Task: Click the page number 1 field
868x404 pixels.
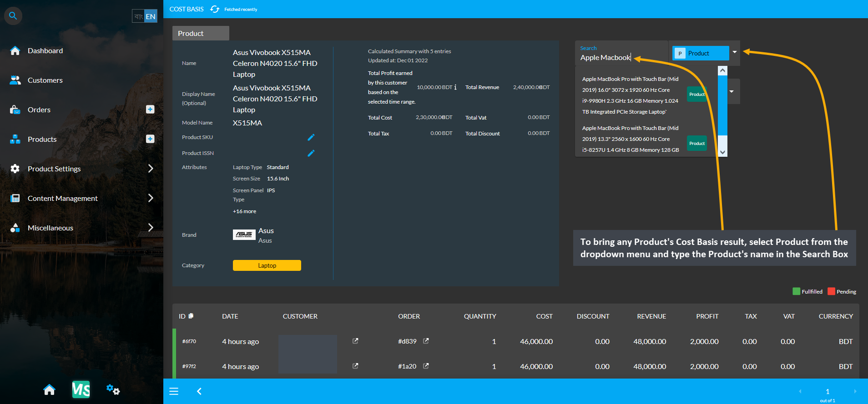Action: (x=828, y=391)
